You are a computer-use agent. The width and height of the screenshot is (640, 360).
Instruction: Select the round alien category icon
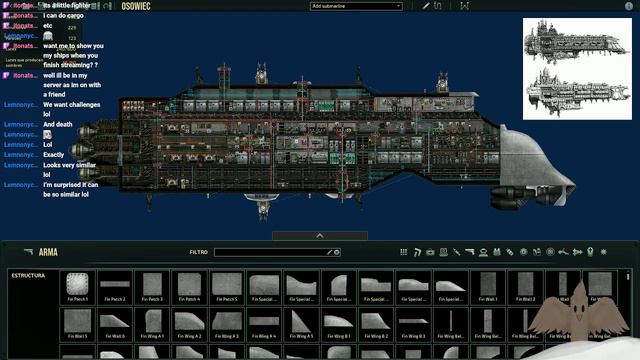(550, 252)
